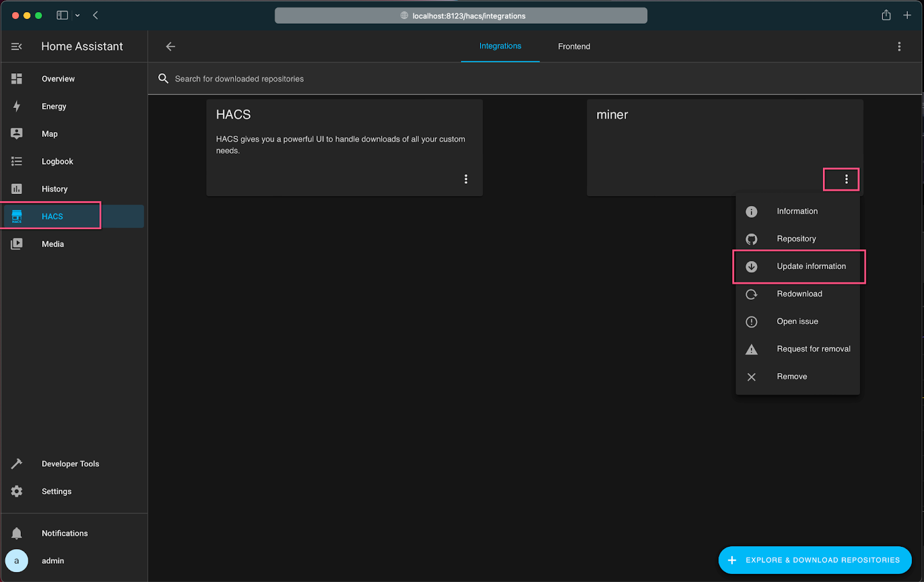Click the Overview sidebar label
This screenshot has width=924, height=582.
click(58, 79)
